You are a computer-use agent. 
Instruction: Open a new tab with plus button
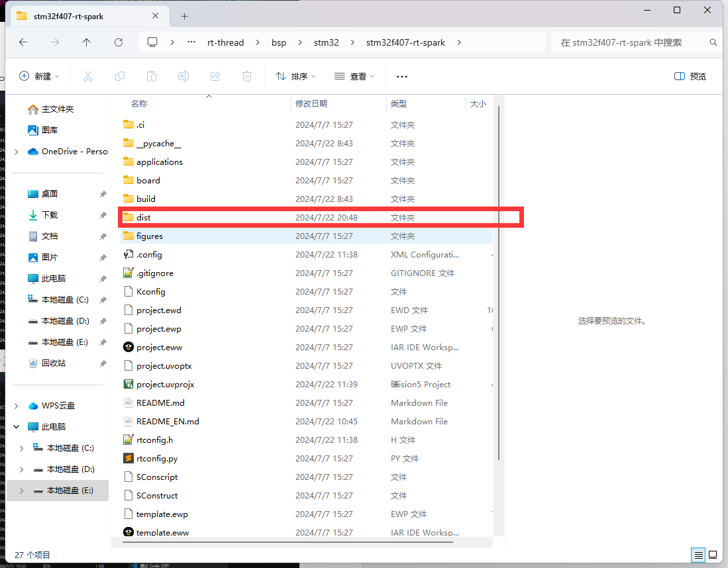click(184, 17)
